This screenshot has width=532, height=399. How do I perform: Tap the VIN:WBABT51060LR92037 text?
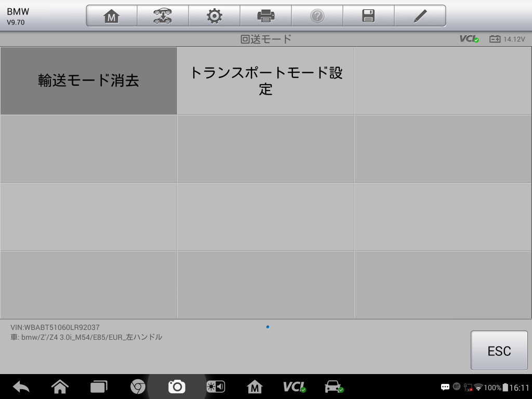click(55, 327)
